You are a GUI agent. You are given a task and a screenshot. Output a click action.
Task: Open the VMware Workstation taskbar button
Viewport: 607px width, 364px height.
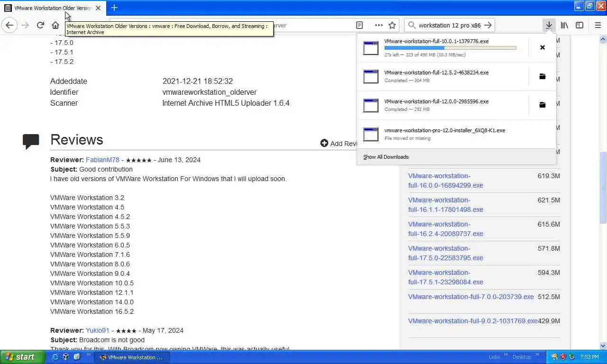point(131,357)
